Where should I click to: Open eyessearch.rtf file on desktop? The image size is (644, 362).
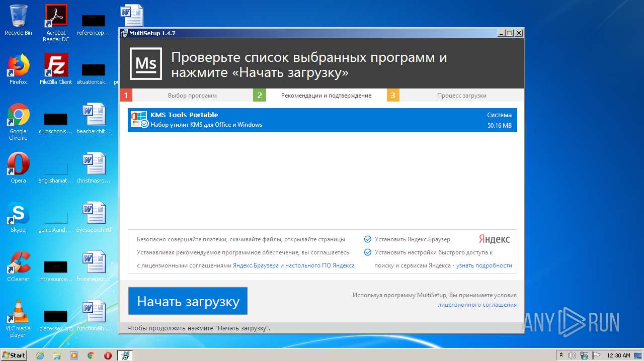click(x=94, y=217)
